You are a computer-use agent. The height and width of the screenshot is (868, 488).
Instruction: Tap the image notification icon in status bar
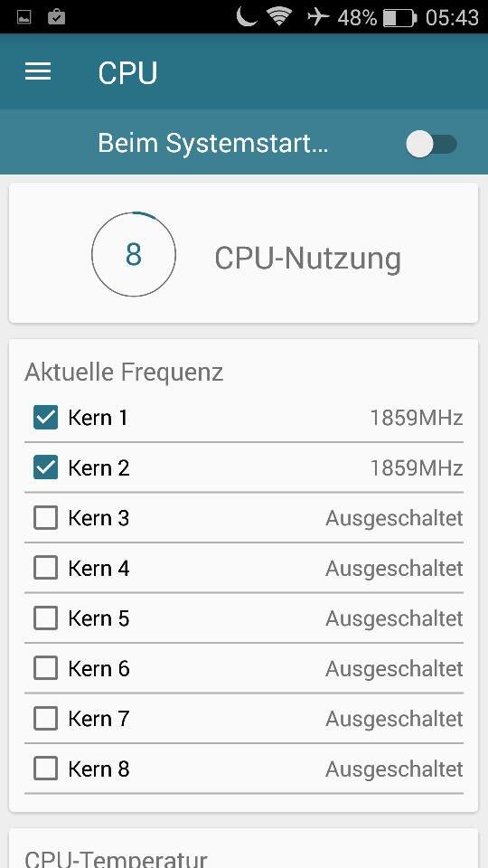point(23,17)
